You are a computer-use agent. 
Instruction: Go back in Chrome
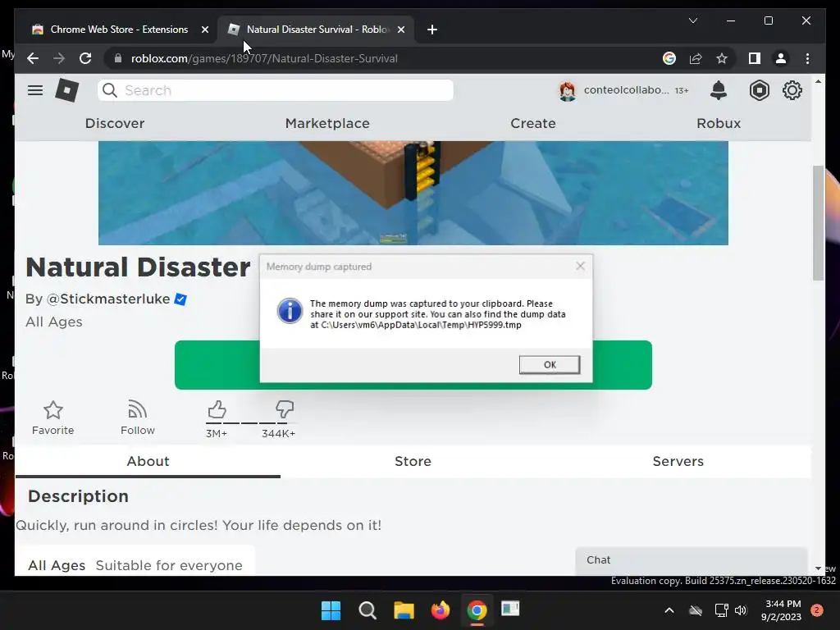pos(33,58)
